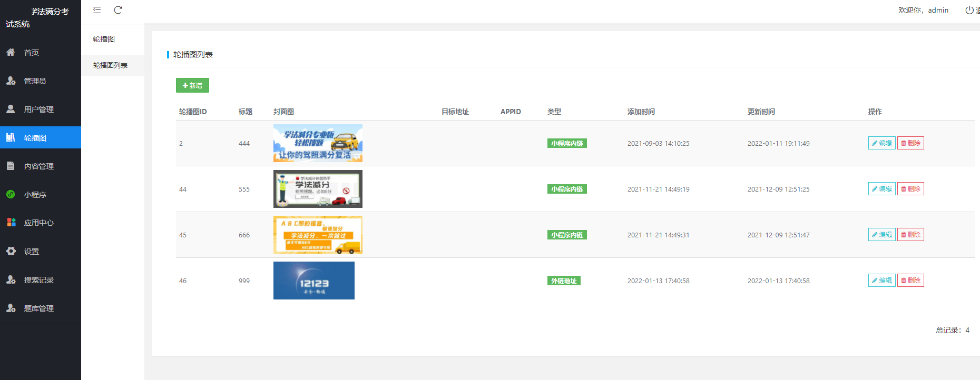980x380 pixels.
Task: Edit the carousel row with ID 2
Action: click(x=881, y=143)
